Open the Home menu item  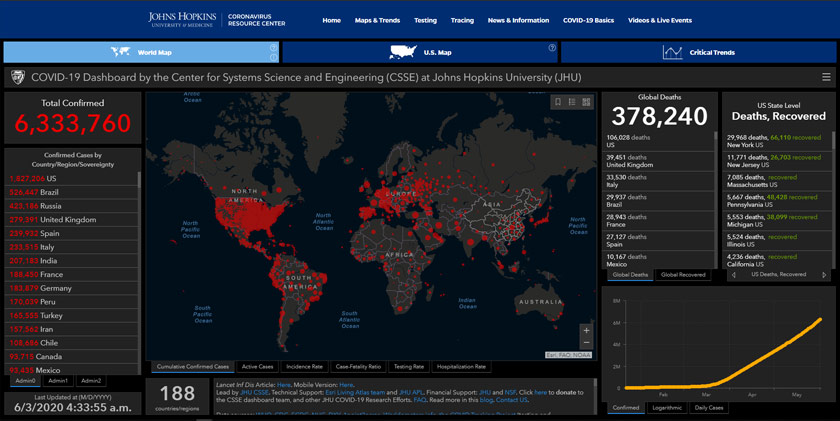click(x=332, y=20)
